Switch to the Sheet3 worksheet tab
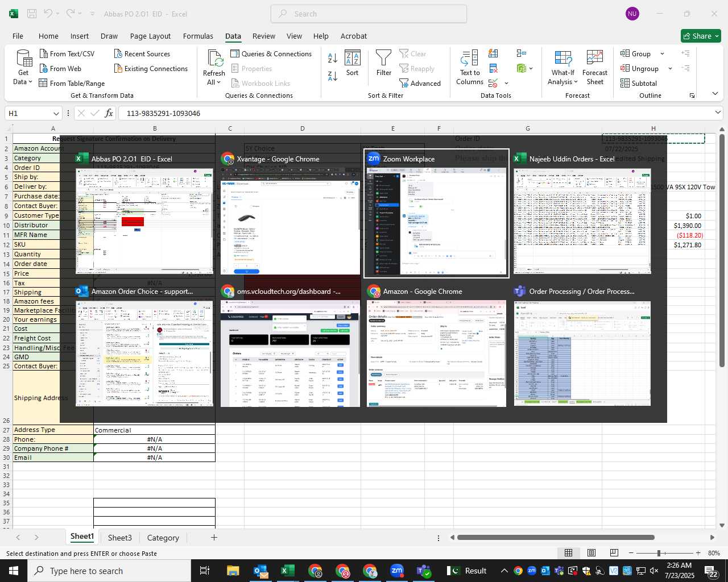 coord(120,537)
